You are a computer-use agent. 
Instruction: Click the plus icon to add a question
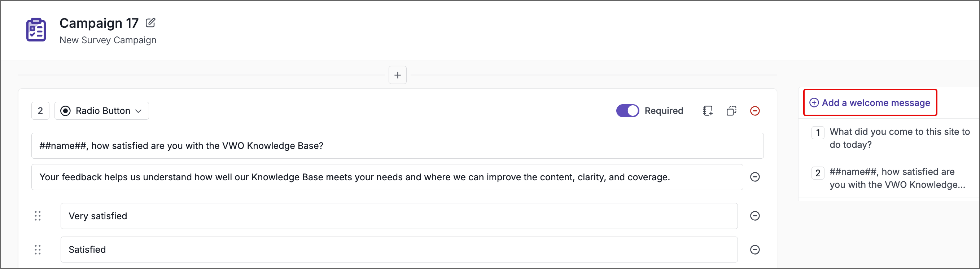[x=397, y=75]
